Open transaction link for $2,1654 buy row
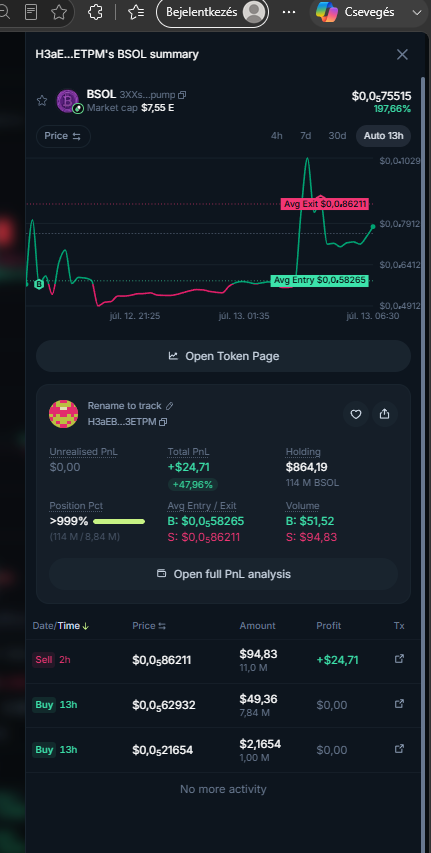Viewport: 431px width, 853px height. coord(399,749)
